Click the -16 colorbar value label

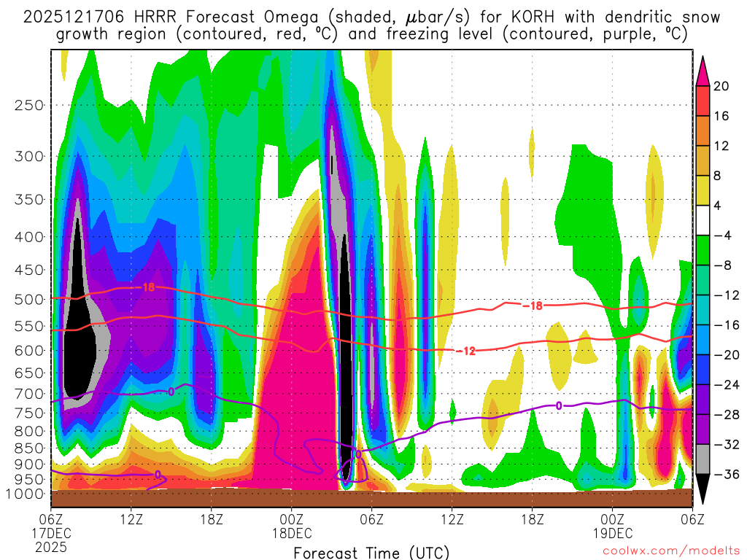(726, 325)
